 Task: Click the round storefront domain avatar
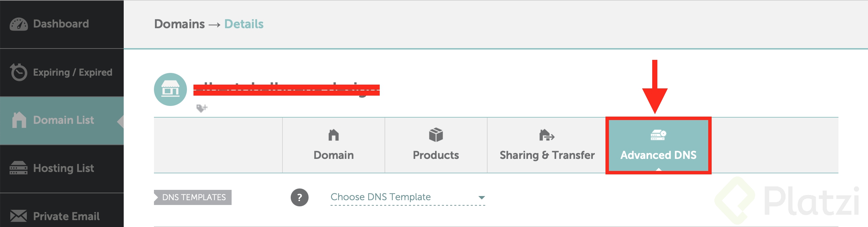[170, 89]
